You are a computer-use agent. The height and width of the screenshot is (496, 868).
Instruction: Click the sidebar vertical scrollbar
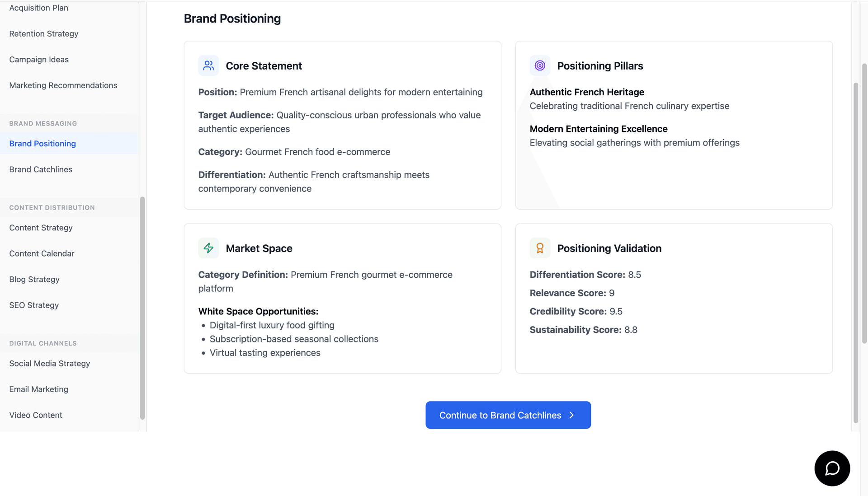(x=142, y=307)
